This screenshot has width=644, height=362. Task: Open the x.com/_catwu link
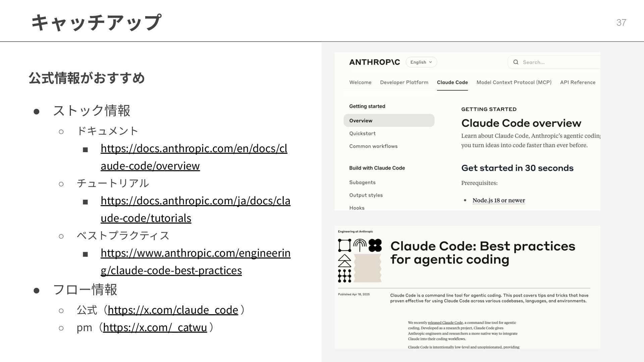tap(155, 327)
